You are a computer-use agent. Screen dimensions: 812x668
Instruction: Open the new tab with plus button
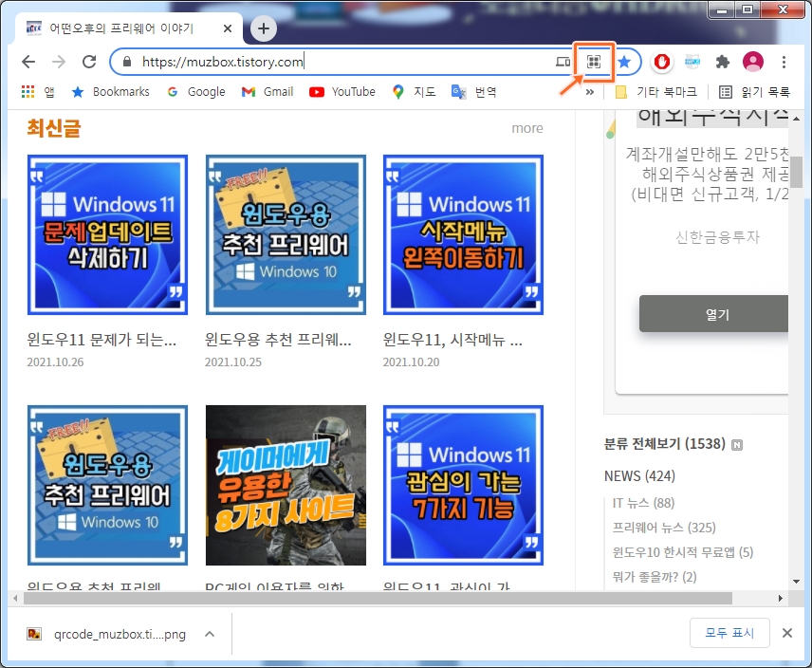tap(264, 28)
